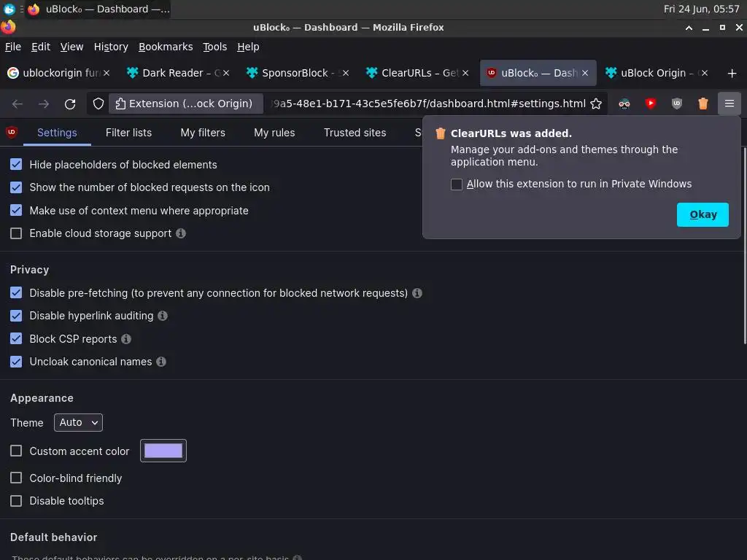This screenshot has width=747, height=560.
Task: Close the SponsorBlock browser tab
Action: coord(346,74)
